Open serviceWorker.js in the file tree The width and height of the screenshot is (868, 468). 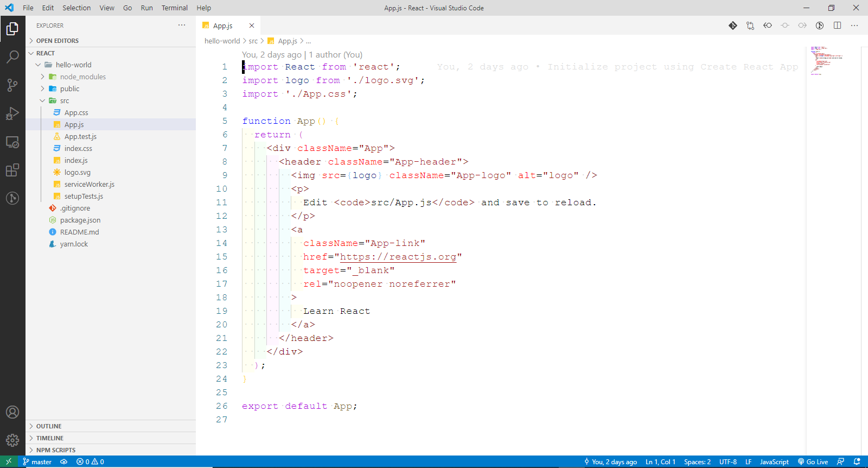click(x=111, y=184)
